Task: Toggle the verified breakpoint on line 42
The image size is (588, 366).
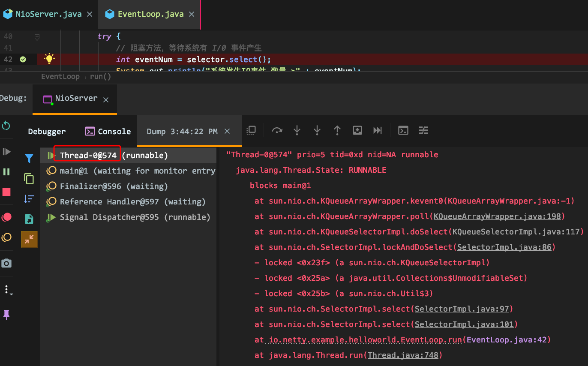Action: [x=23, y=59]
